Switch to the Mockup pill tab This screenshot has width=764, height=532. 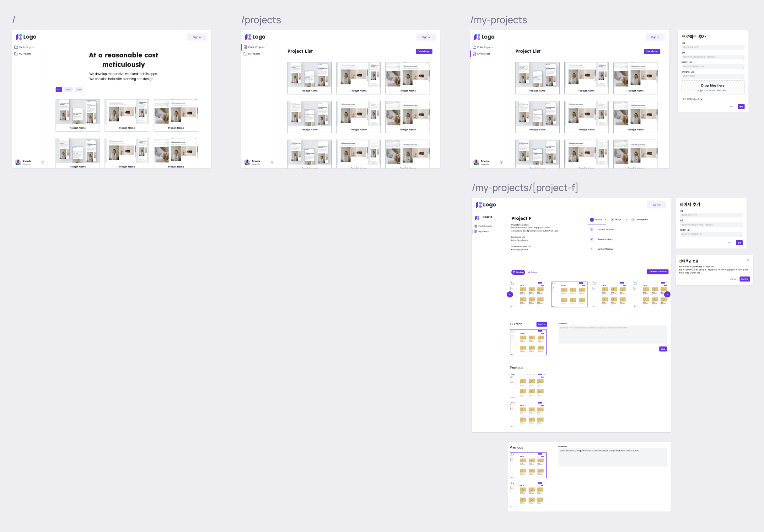pyautogui.click(x=518, y=272)
